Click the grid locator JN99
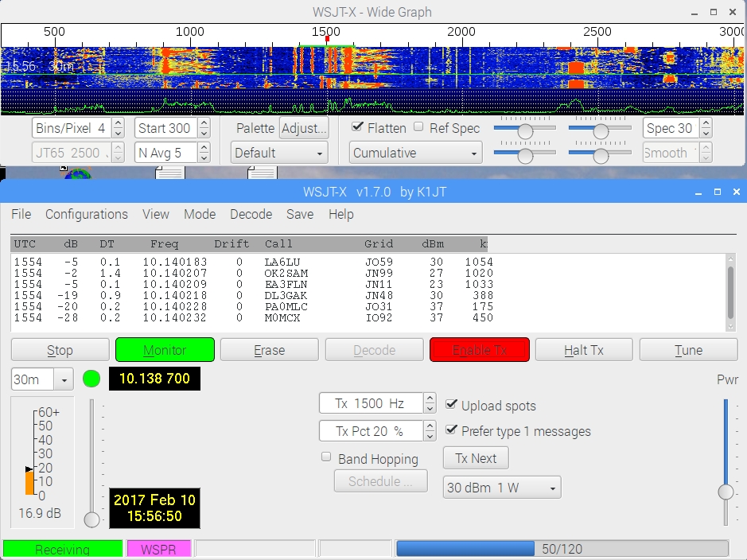Image resolution: width=747 pixels, height=560 pixels. (x=379, y=274)
